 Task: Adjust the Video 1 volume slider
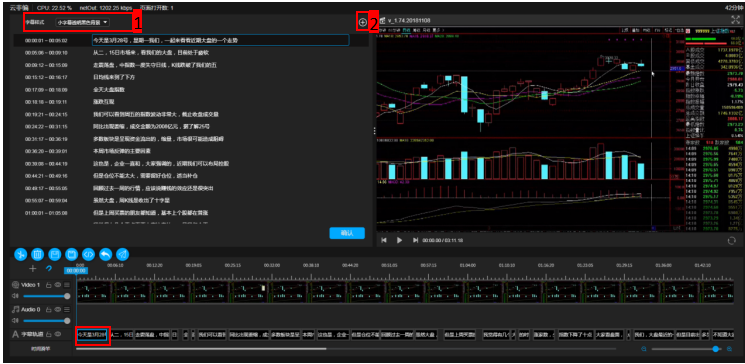pos(45,296)
